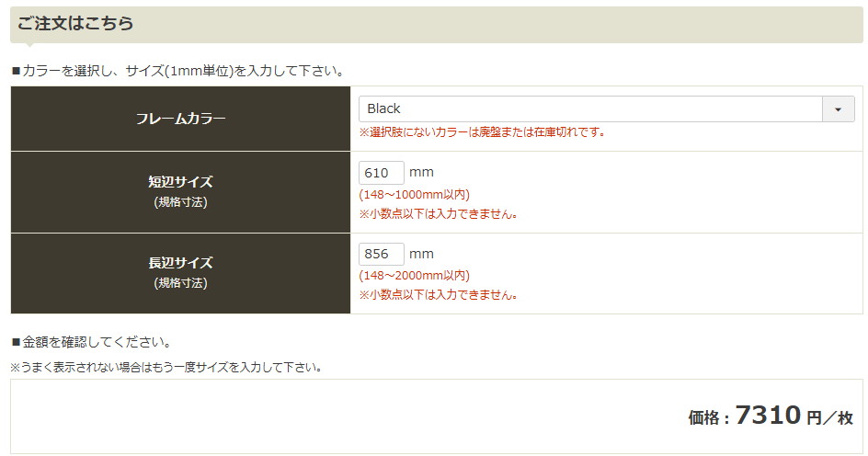The height and width of the screenshot is (456, 868).
Task: Click the discontinued color notice in red
Action: [483, 132]
